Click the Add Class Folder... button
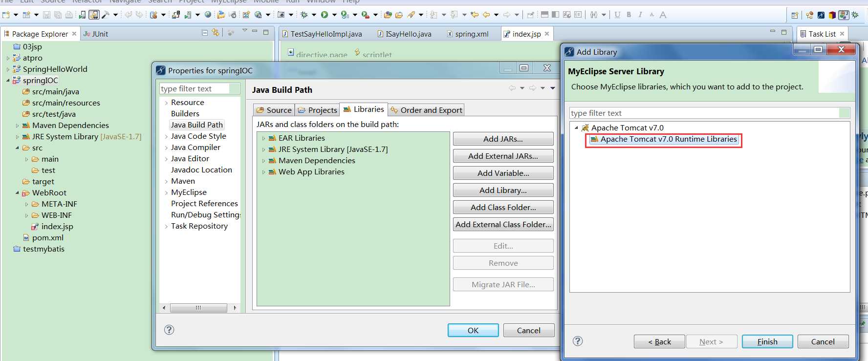 (x=503, y=207)
